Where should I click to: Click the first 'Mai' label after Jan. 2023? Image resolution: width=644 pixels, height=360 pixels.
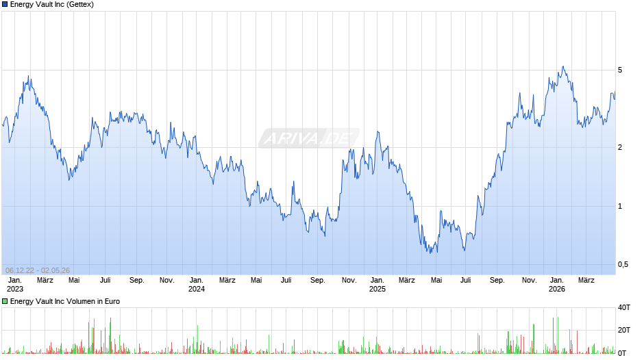[74, 281]
